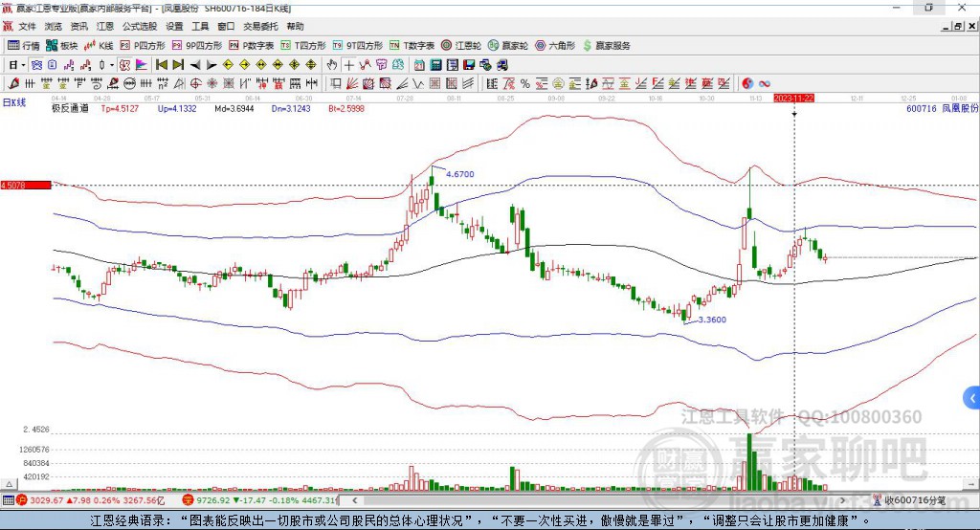Click the 2023-11-22 date marker
Screen dimensions: 980x530
793,98
